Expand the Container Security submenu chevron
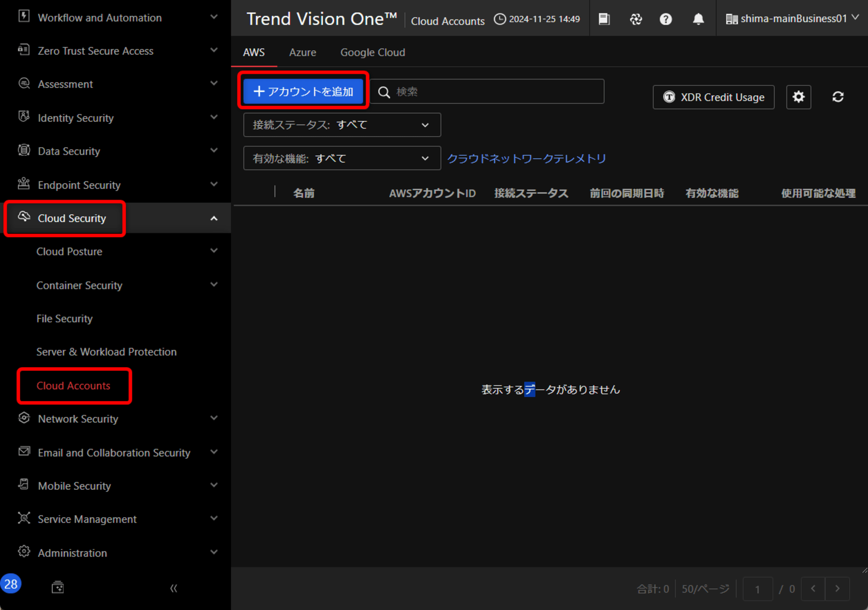The width and height of the screenshot is (868, 610). 214,285
